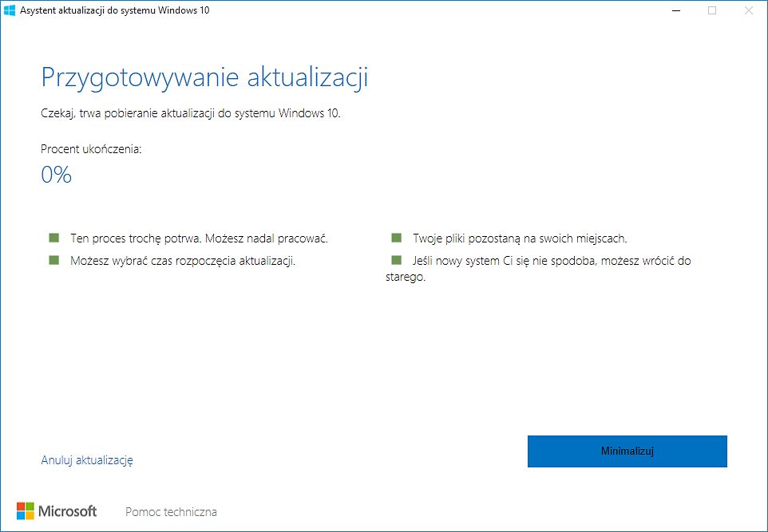This screenshot has height=532, width=768.
Task: Click text "Jeśli nowy system Ci się nie spodoba"
Action: tap(505, 261)
